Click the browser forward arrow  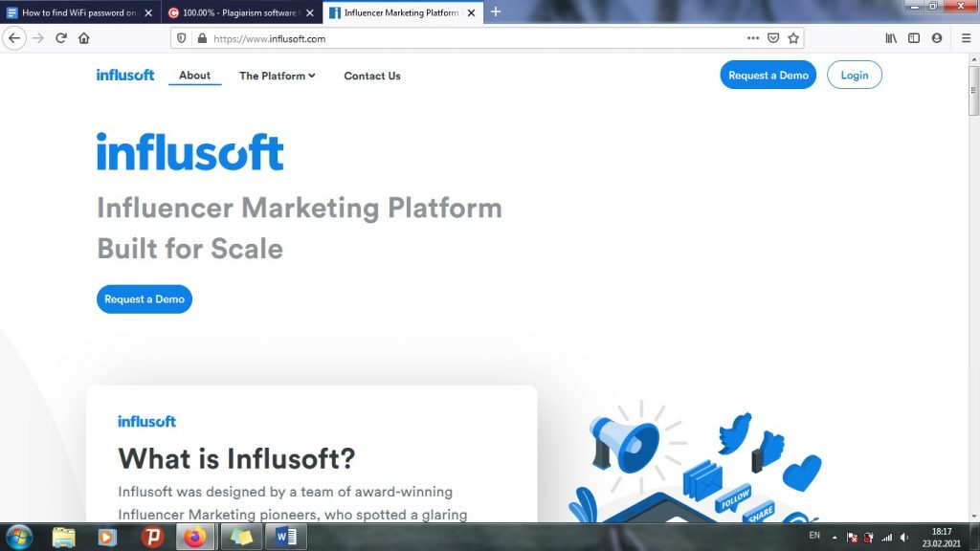(x=38, y=38)
